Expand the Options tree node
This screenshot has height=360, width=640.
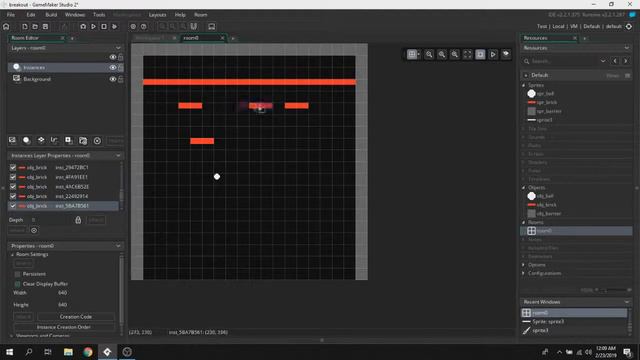tap(524, 264)
